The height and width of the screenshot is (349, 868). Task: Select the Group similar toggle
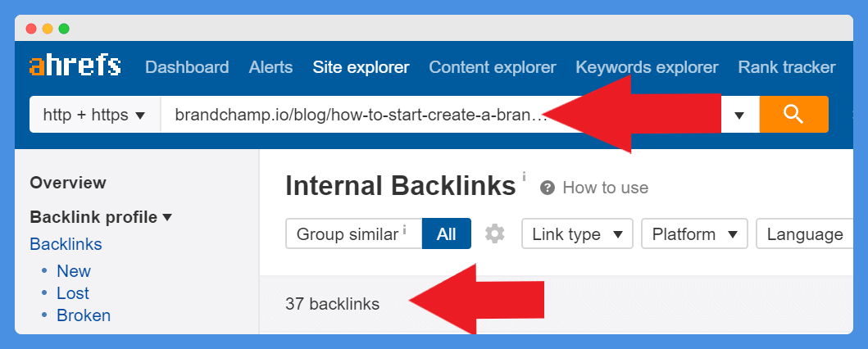click(354, 234)
